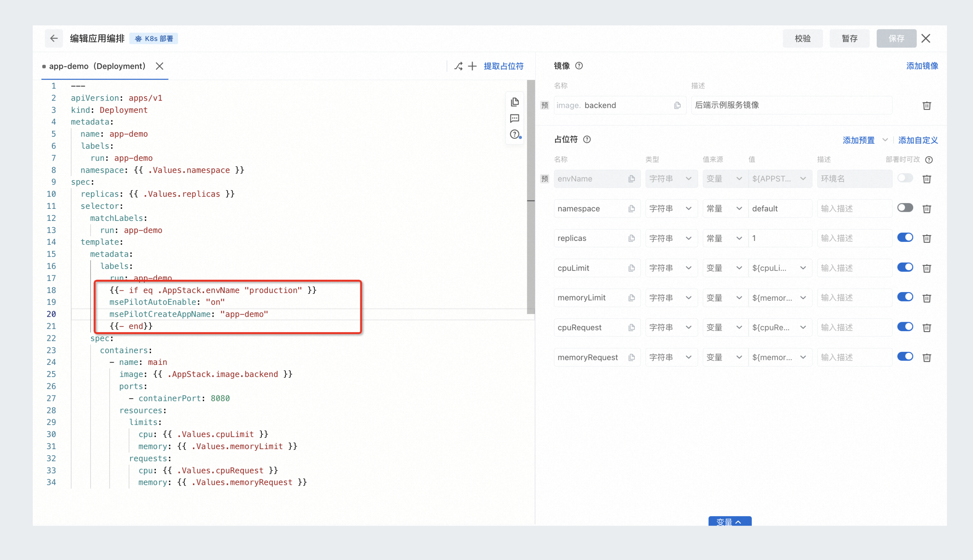Copy the namespace placeholder name

point(632,208)
